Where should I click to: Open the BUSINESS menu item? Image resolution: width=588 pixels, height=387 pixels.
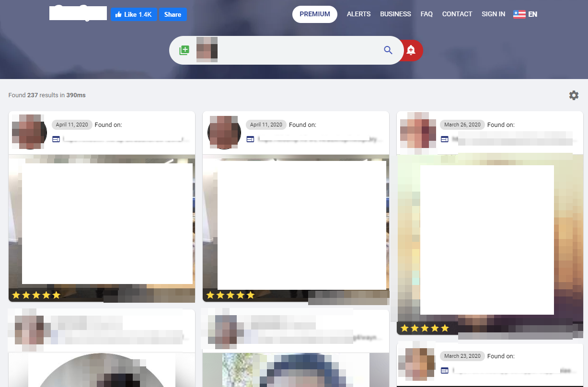(395, 14)
